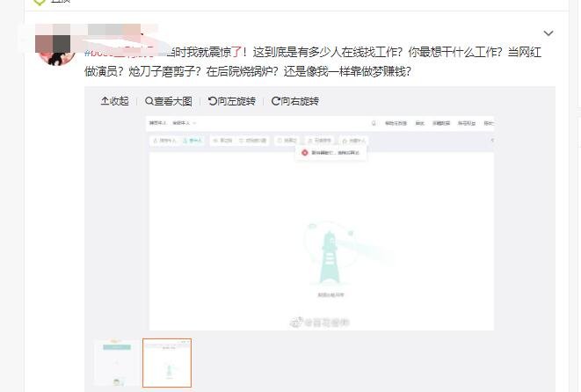Rotate image right with 向右旋转

click(295, 101)
